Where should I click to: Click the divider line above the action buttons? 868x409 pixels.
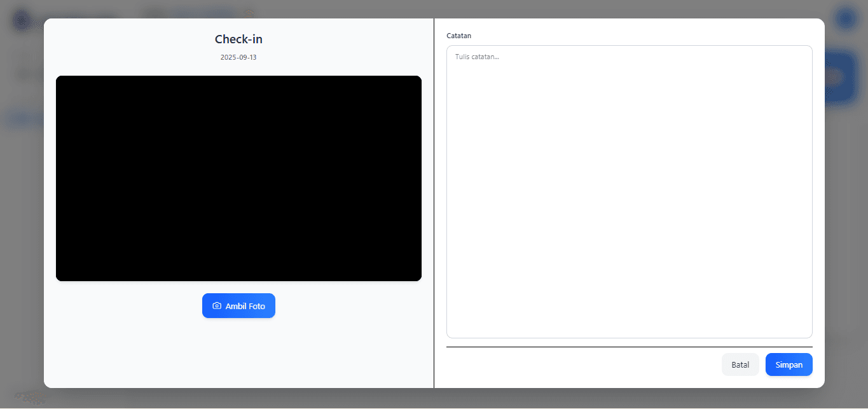point(629,347)
